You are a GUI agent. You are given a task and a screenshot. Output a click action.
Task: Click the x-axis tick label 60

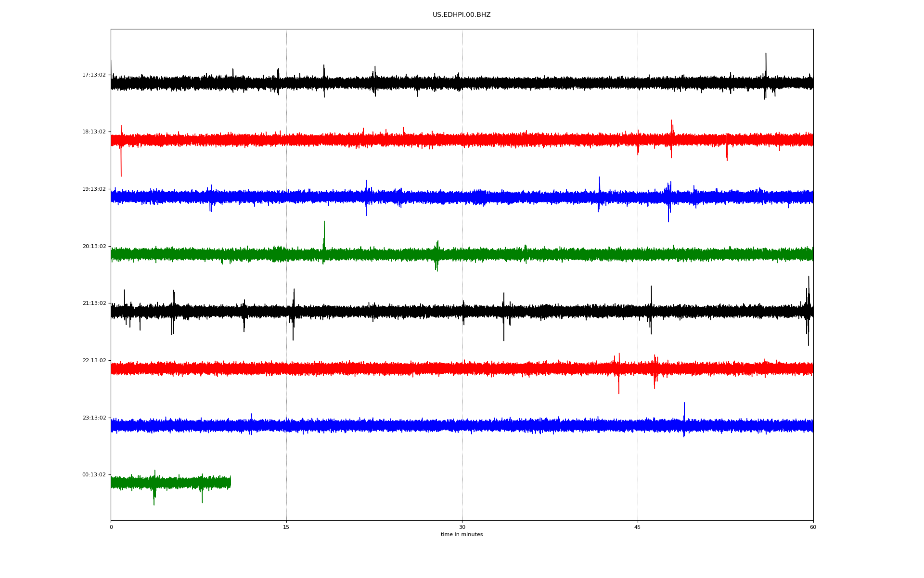coord(813,527)
